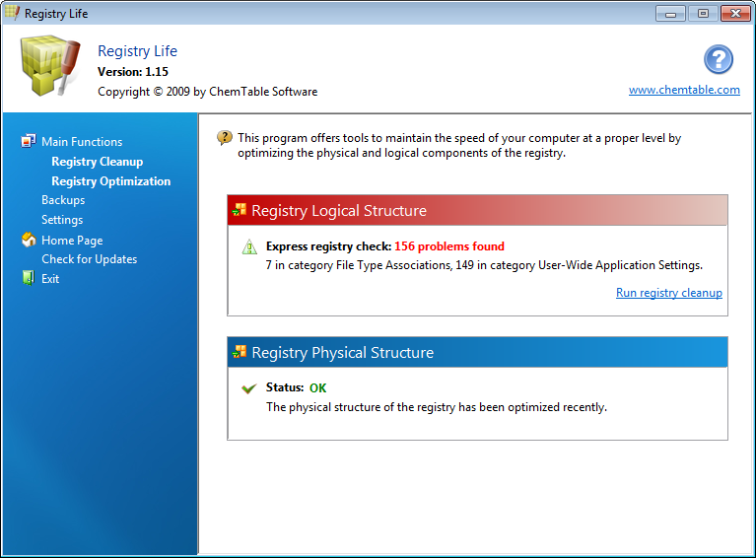
Task: Click the Registry Physical Structure header icon
Action: tap(240, 352)
